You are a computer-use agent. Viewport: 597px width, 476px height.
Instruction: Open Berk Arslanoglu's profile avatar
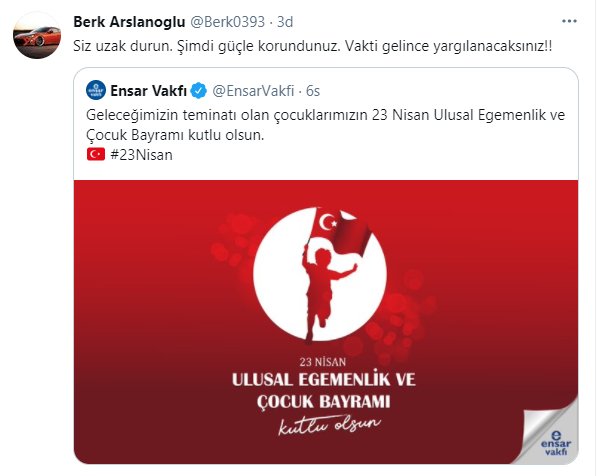37,35
